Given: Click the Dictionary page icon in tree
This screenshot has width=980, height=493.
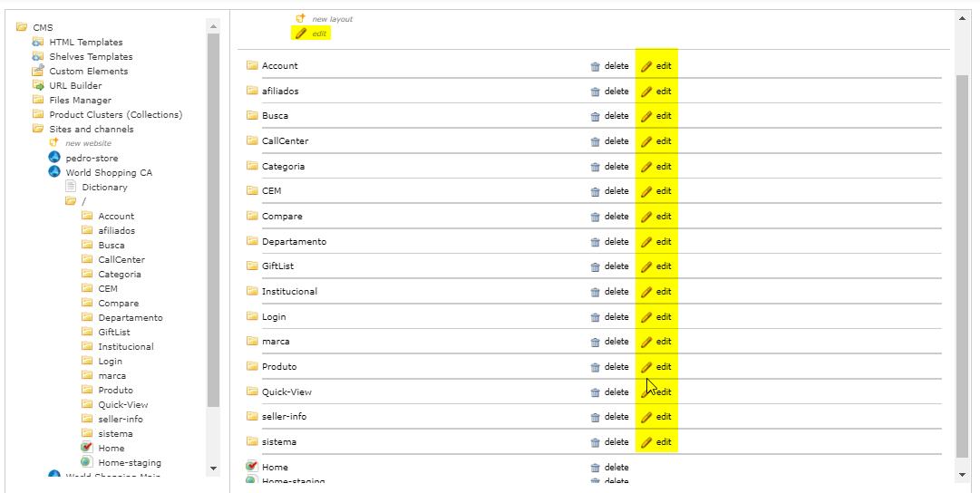Looking at the screenshot, I should (x=71, y=188).
